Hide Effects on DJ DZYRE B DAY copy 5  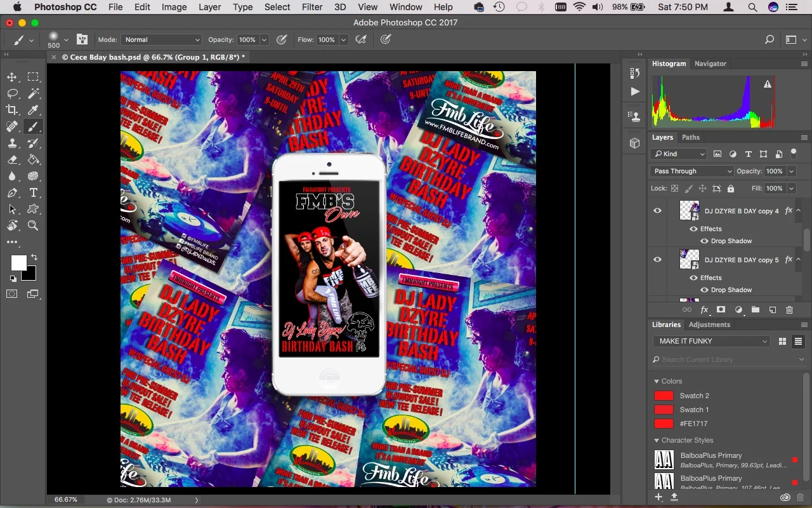coord(693,277)
